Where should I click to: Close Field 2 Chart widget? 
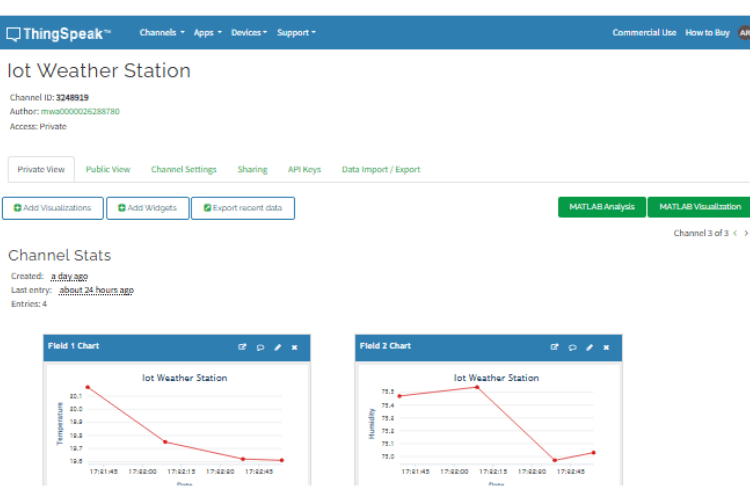tap(606, 347)
